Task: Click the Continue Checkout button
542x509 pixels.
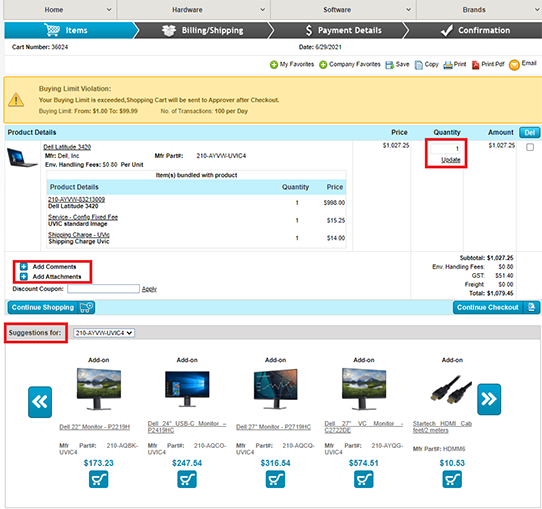Action: [496, 307]
